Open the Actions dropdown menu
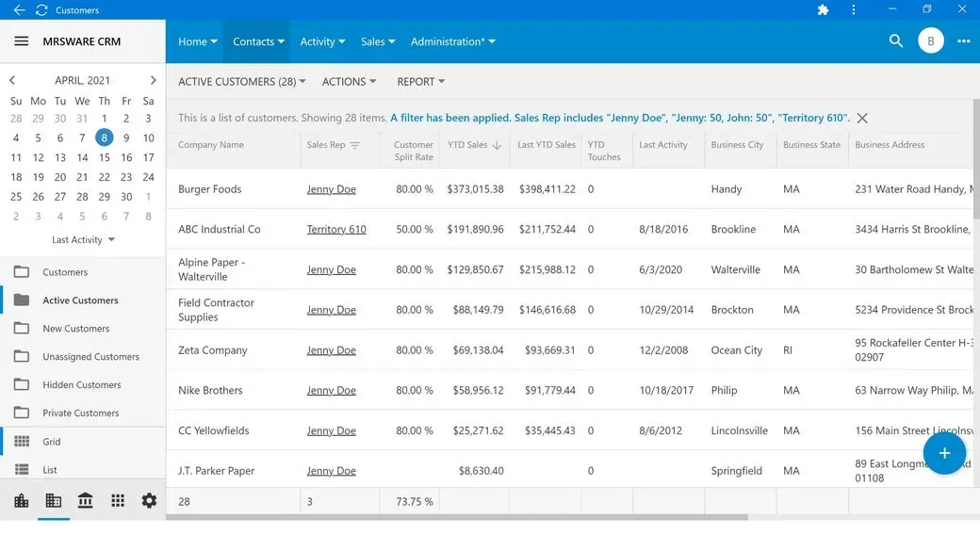 pos(349,82)
